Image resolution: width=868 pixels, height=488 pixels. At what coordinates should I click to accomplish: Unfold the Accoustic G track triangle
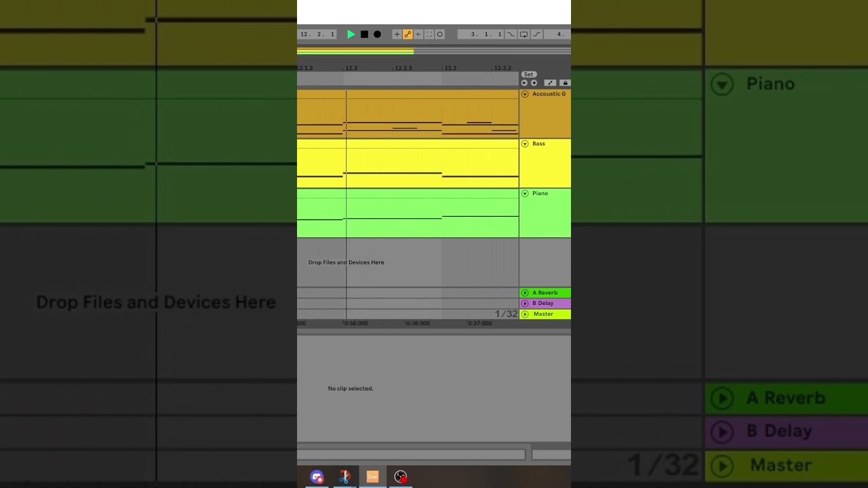pyautogui.click(x=525, y=94)
